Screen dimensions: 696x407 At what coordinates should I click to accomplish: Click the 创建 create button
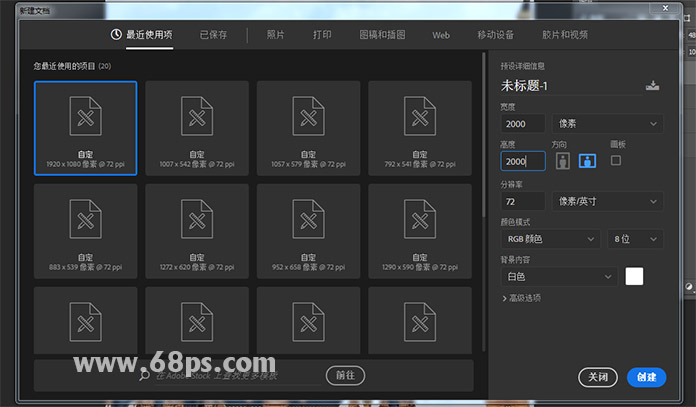coord(646,377)
